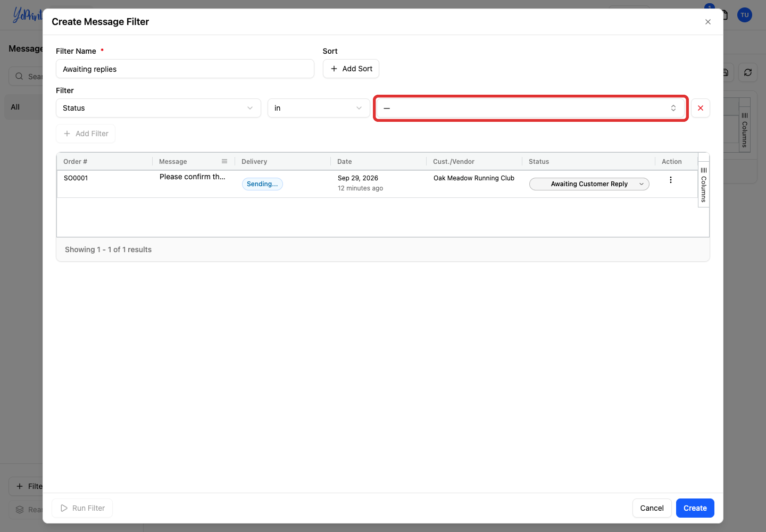Viewport: 766px width, 532px height.
Task: Click the Cancel button
Action: point(652,508)
